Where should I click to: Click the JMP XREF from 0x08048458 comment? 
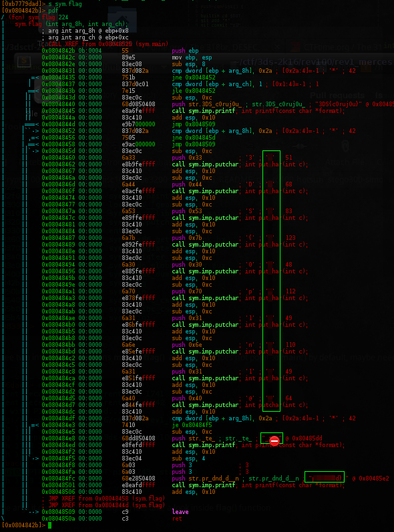[x=104, y=499]
